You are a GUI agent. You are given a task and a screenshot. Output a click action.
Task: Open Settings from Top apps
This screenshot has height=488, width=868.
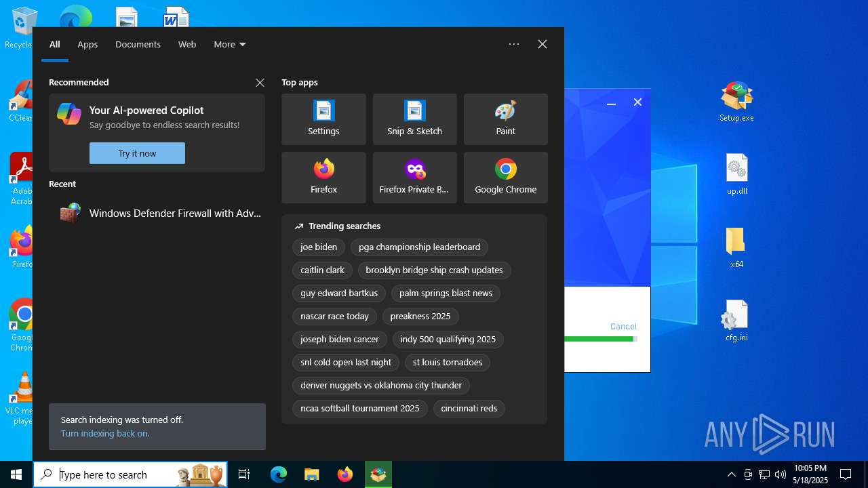[x=323, y=119]
